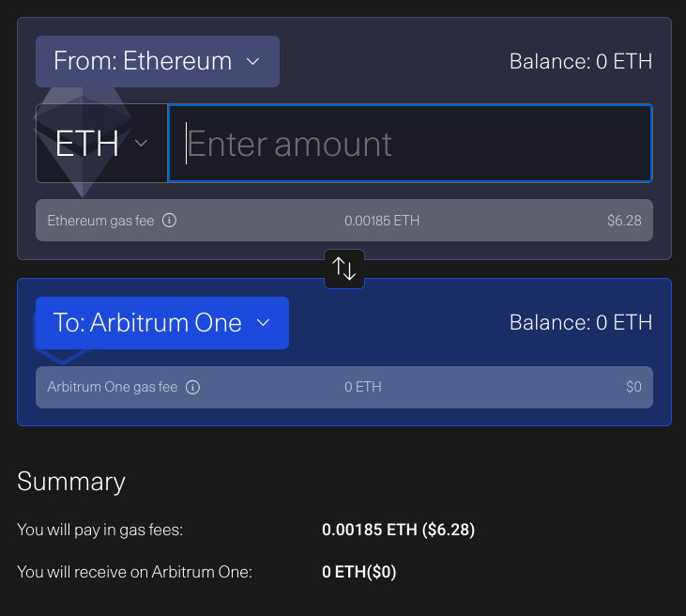Focus the Enter amount field
Screen dimensions: 686x616
click(x=409, y=144)
